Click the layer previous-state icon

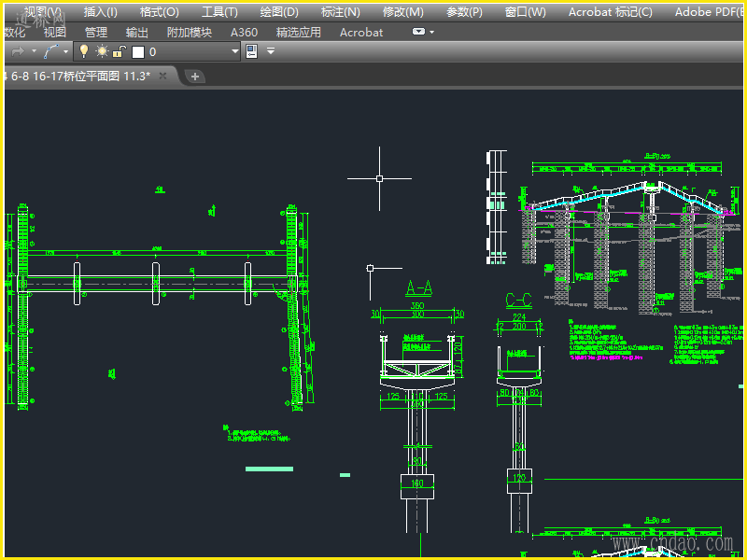[251, 51]
